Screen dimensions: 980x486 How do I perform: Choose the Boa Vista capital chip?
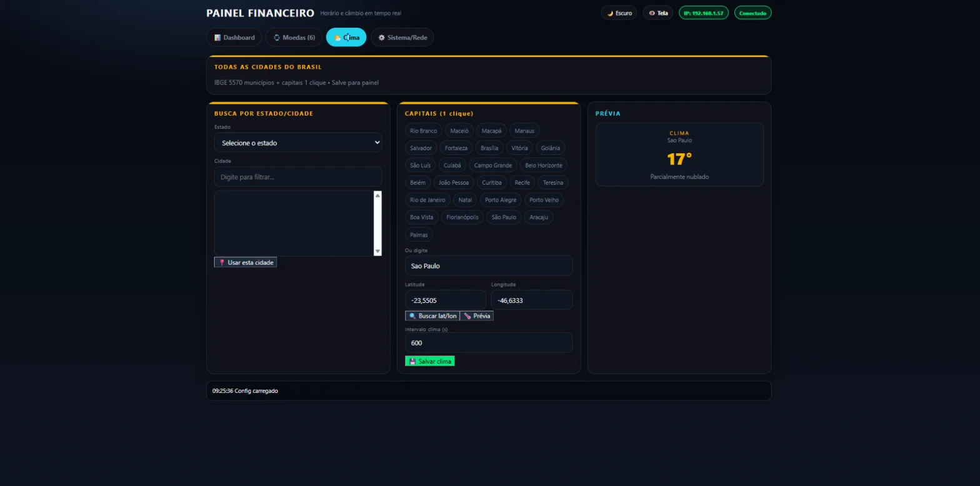pyautogui.click(x=421, y=217)
